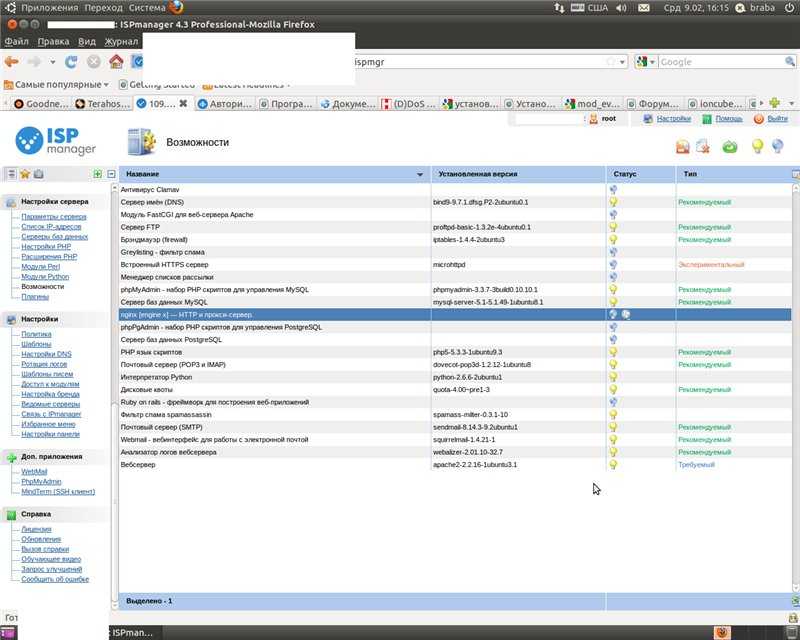Viewport: 800px width, 640px height.
Task: Click the root user icon
Action: click(x=593, y=119)
